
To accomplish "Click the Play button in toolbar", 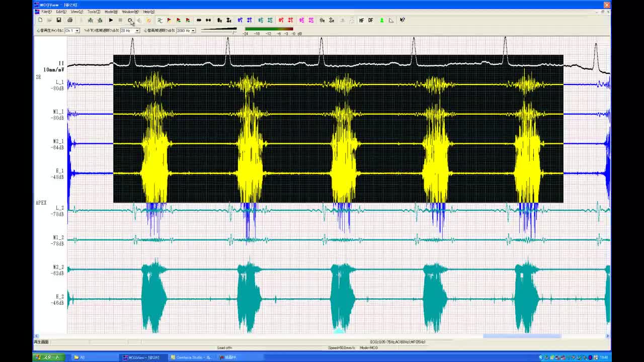I will click(x=111, y=20).
